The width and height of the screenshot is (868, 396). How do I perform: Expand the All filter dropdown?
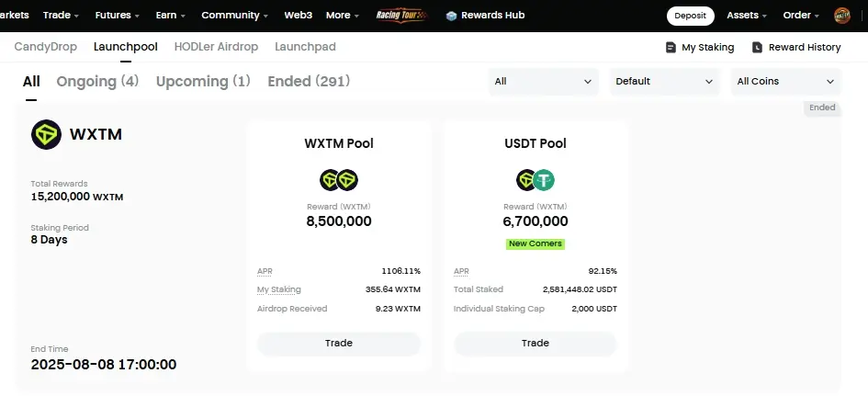coord(543,82)
